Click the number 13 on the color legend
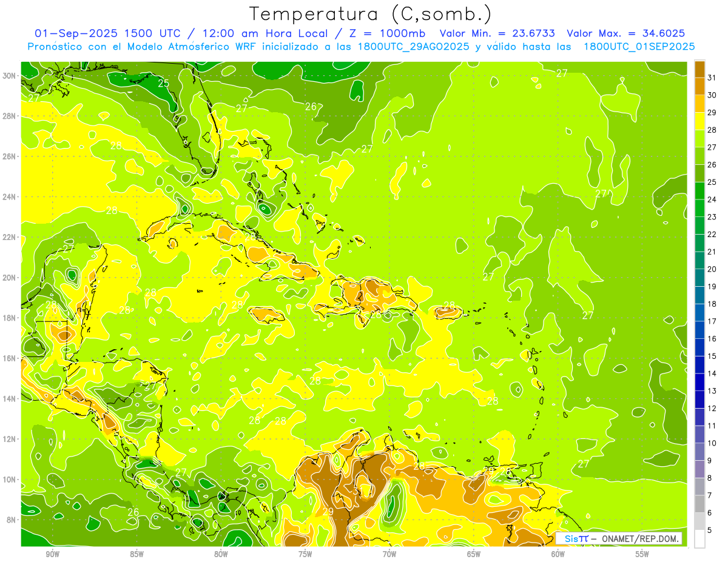The height and width of the screenshot is (562, 728). (x=712, y=391)
